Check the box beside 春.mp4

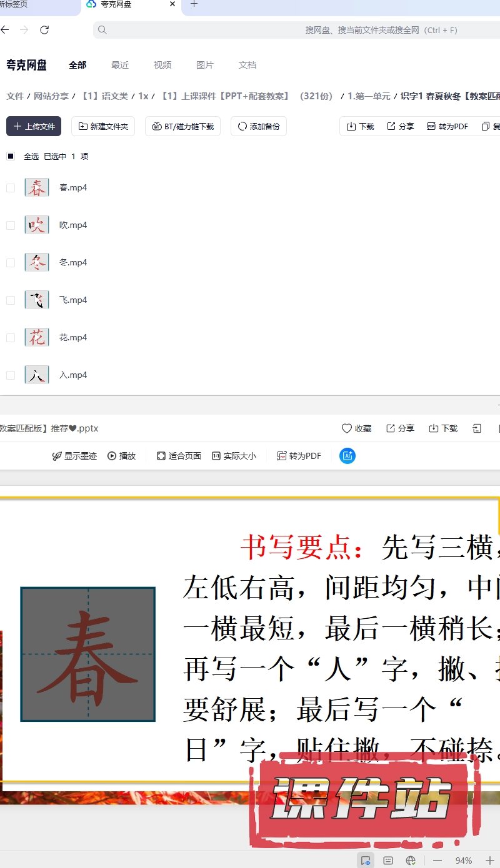(11, 188)
